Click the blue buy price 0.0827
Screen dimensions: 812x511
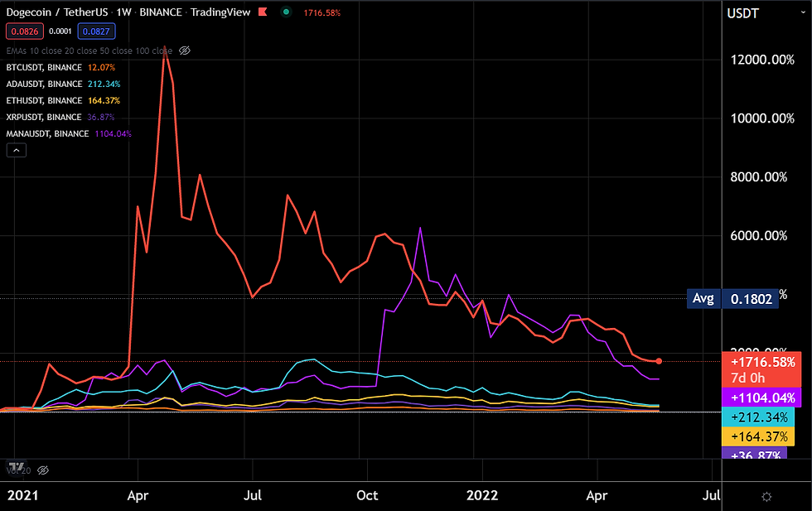(96, 31)
